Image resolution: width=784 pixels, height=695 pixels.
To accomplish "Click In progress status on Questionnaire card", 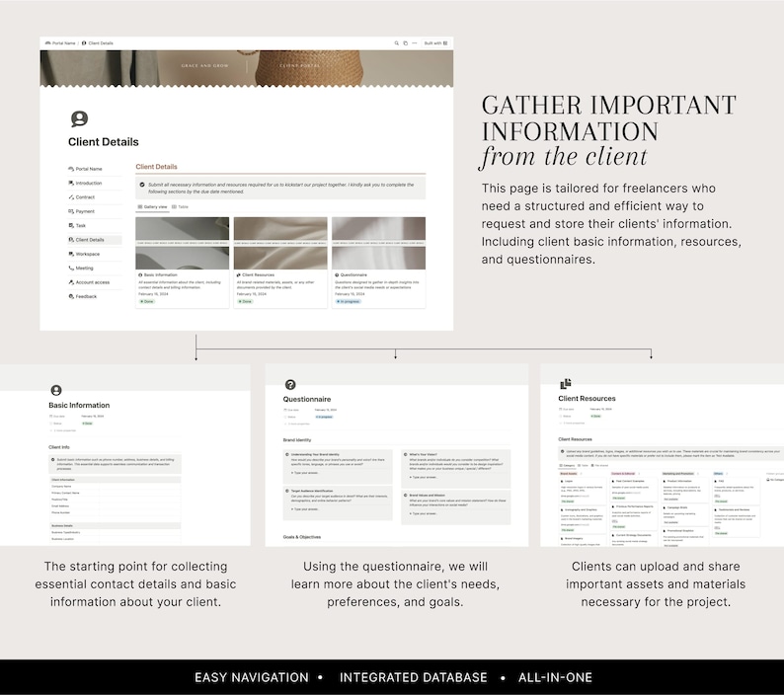I will (348, 301).
